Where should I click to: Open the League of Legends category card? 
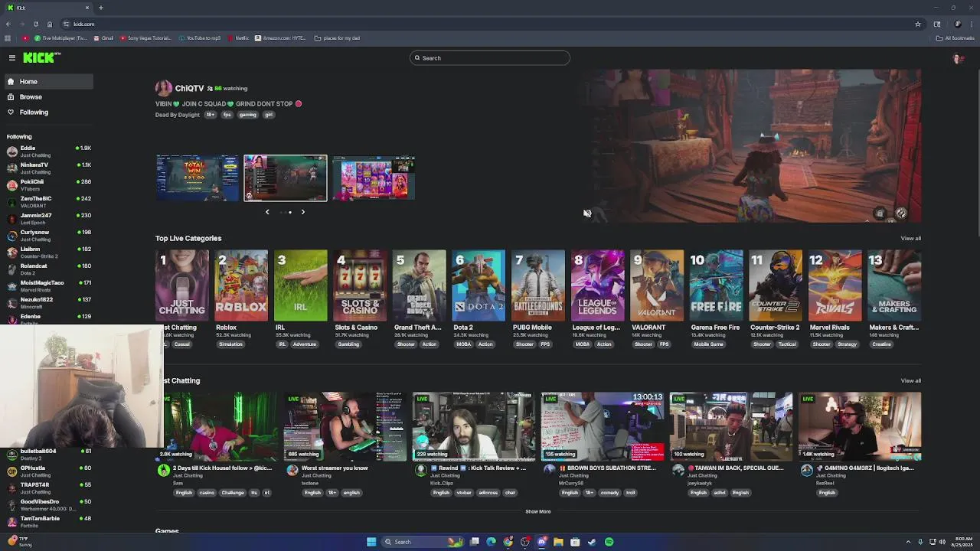(597, 285)
